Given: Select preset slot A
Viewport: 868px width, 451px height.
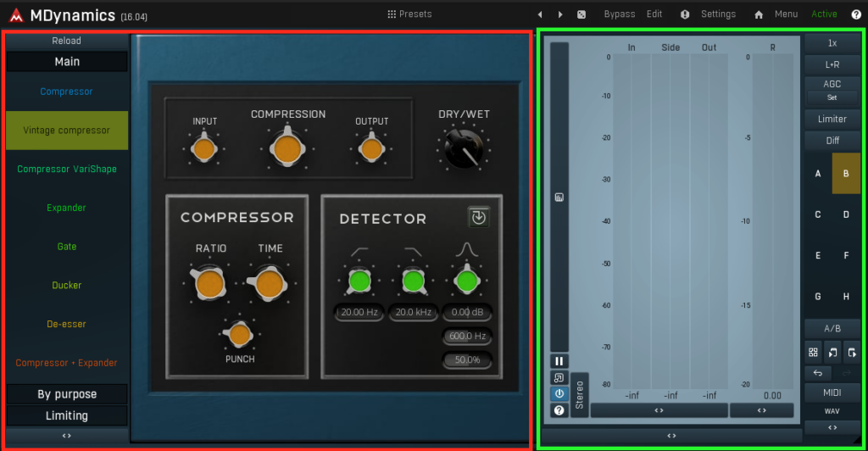Looking at the screenshot, I should [818, 173].
